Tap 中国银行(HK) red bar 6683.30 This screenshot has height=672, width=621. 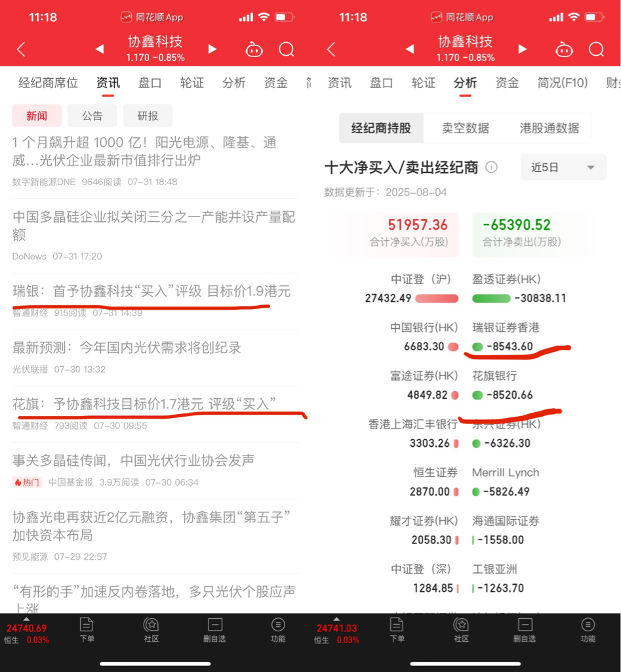coord(453,346)
